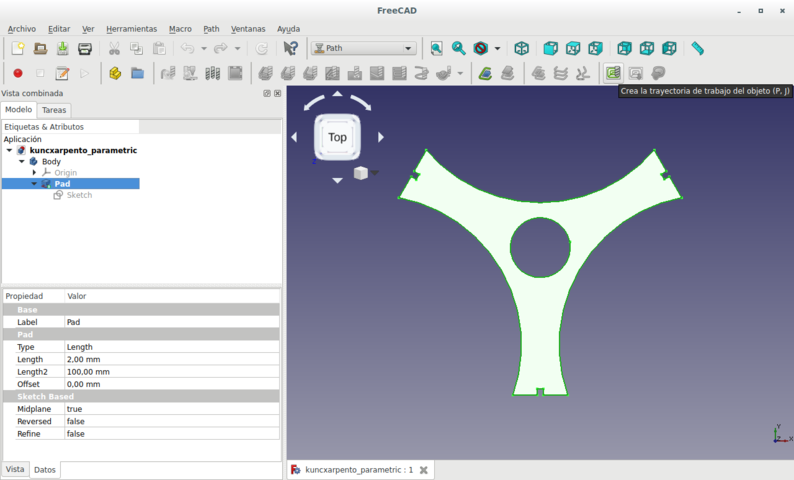The image size is (794, 480).
Task: Float the Vista combinada panel with the undock button
Action: pyautogui.click(x=267, y=93)
